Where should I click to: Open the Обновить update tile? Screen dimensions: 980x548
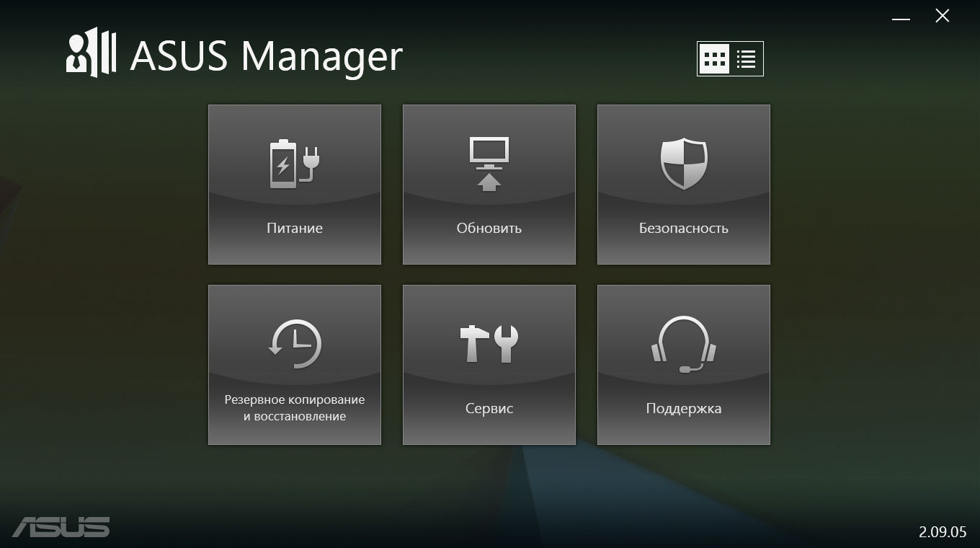tap(489, 185)
